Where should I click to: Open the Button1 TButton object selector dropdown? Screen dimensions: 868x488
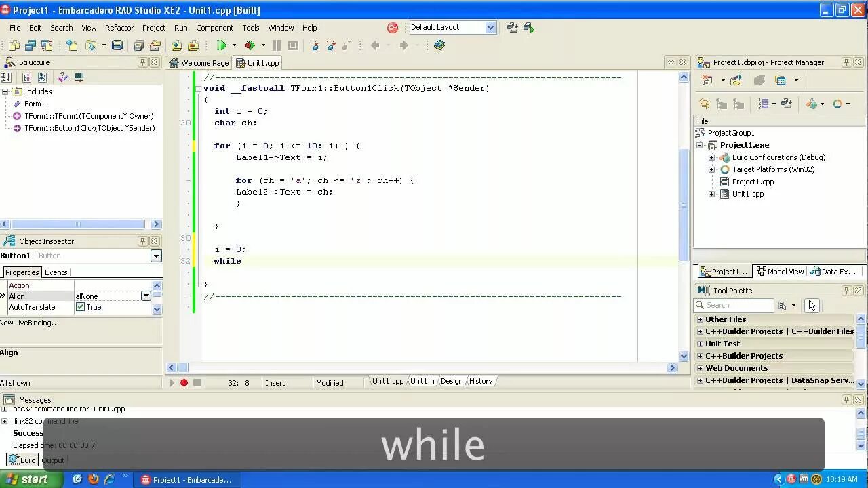tap(156, 256)
